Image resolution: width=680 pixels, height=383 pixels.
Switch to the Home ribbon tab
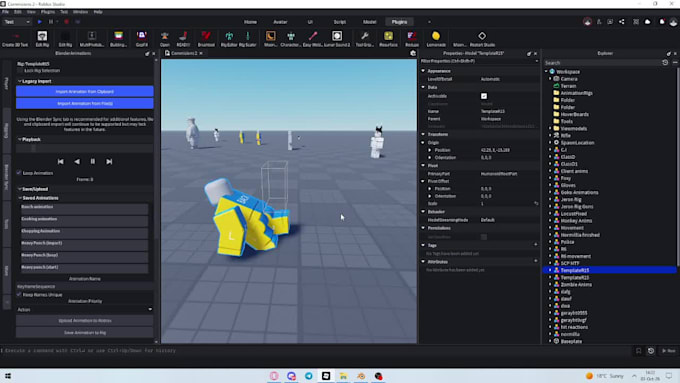250,22
